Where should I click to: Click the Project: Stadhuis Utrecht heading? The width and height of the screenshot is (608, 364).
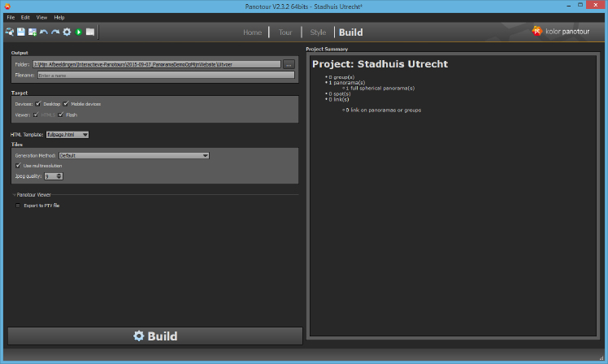coord(380,64)
